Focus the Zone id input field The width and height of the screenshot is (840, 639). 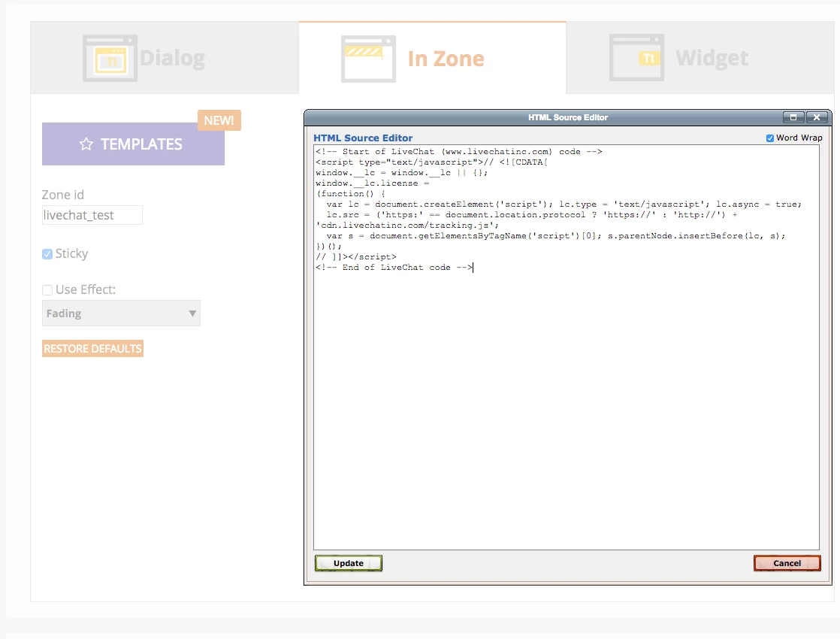[x=92, y=215]
